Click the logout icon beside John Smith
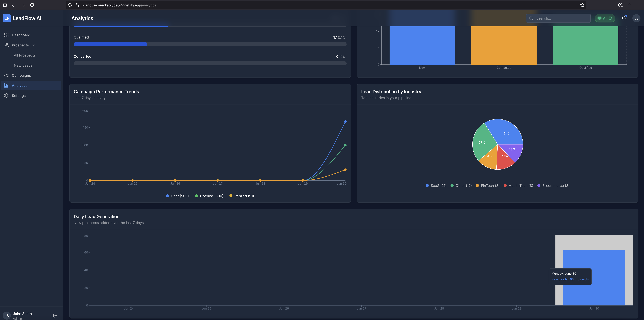644x320 pixels. (x=55, y=315)
